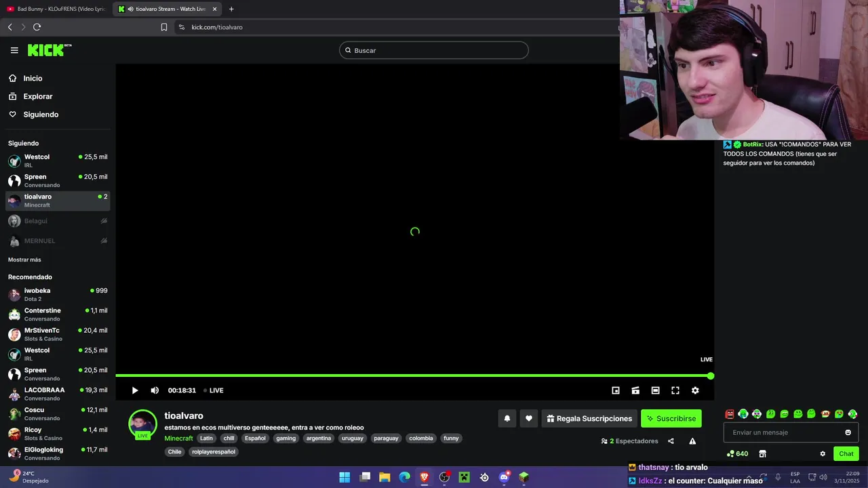The image size is (868, 488).
Task: Open the Minecraft category link
Action: (x=178, y=439)
